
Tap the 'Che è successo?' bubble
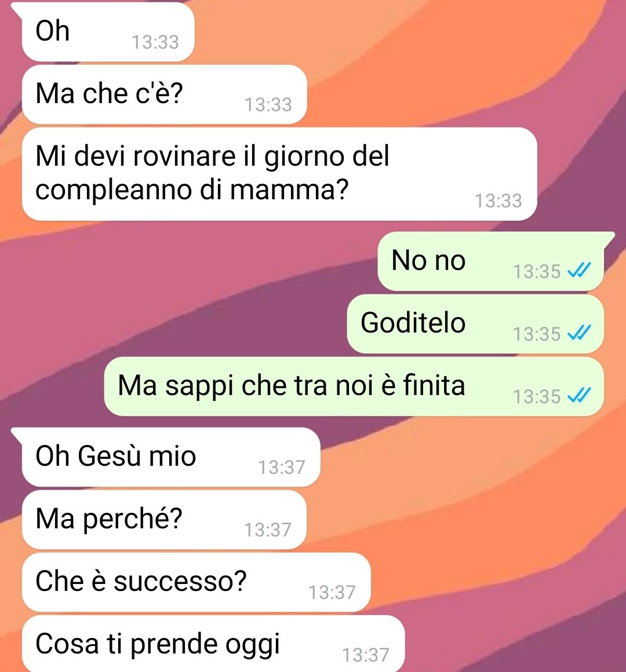click(x=196, y=582)
